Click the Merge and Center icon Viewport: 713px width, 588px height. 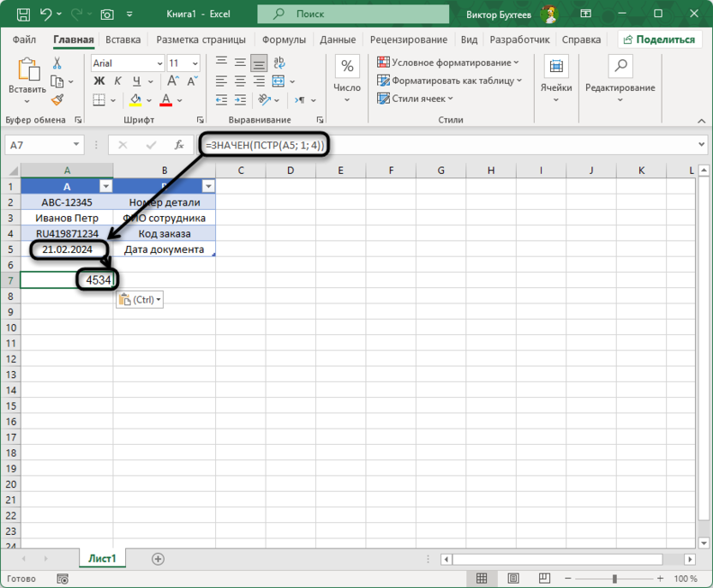pyautogui.click(x=279, y=81)
